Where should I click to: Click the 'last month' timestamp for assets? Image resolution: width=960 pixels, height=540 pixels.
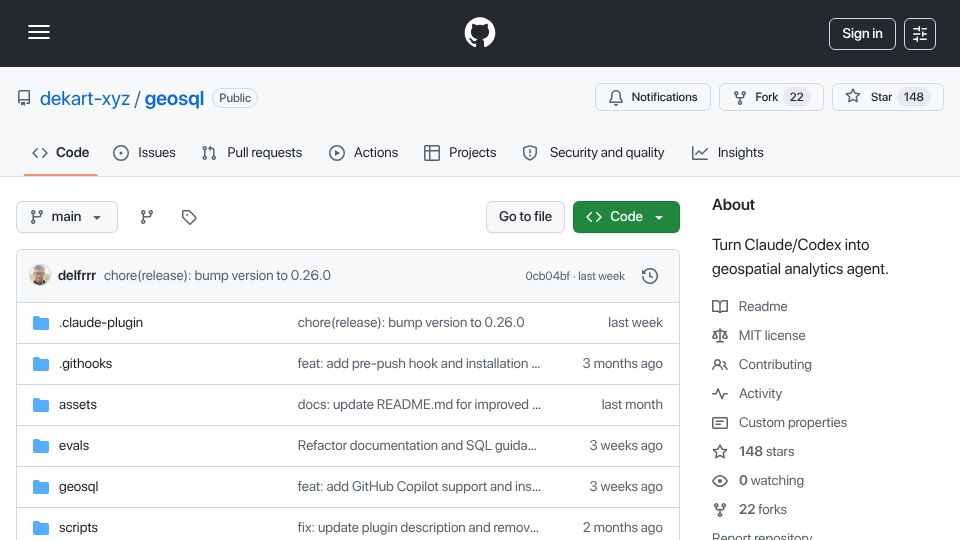click(632, 405)
